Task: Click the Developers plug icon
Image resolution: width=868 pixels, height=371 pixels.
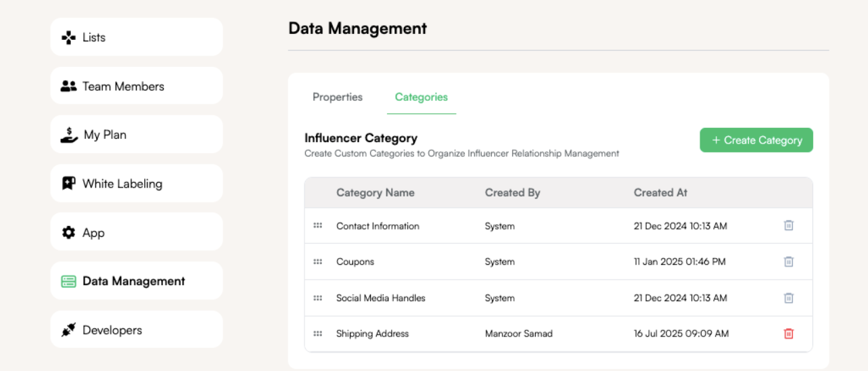Action: (68, 330)
